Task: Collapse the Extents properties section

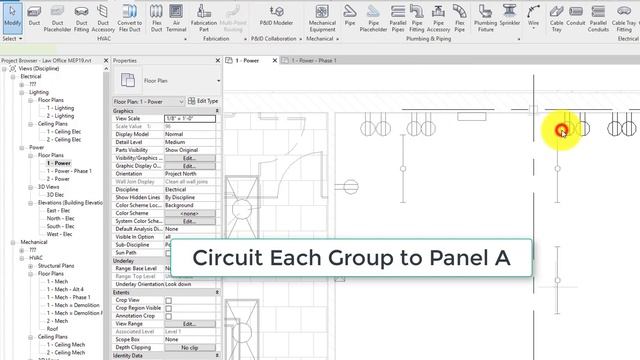Action: [217, 292]
